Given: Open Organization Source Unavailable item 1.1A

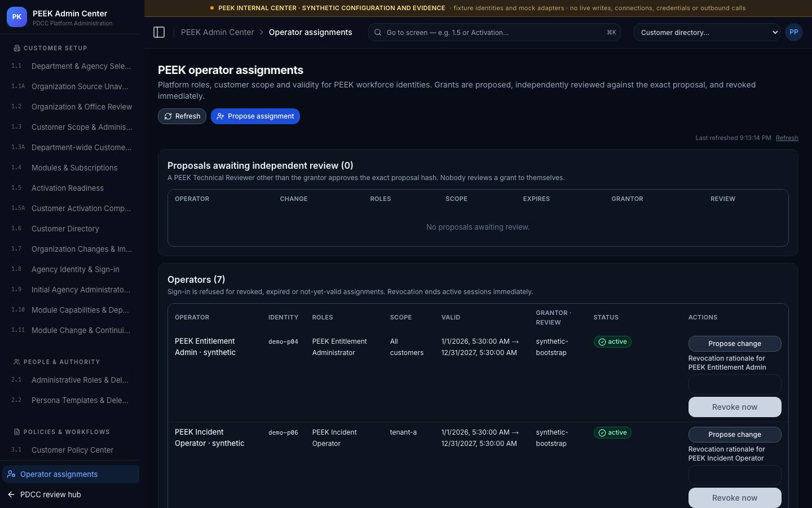Looking at the screenshot, I should coord(71,86).
